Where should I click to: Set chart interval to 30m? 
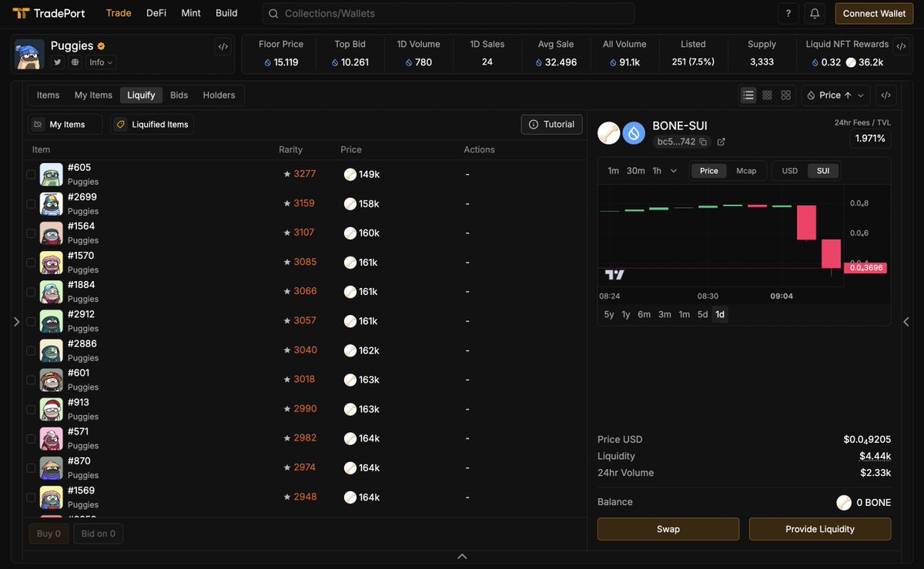(635, 171)
